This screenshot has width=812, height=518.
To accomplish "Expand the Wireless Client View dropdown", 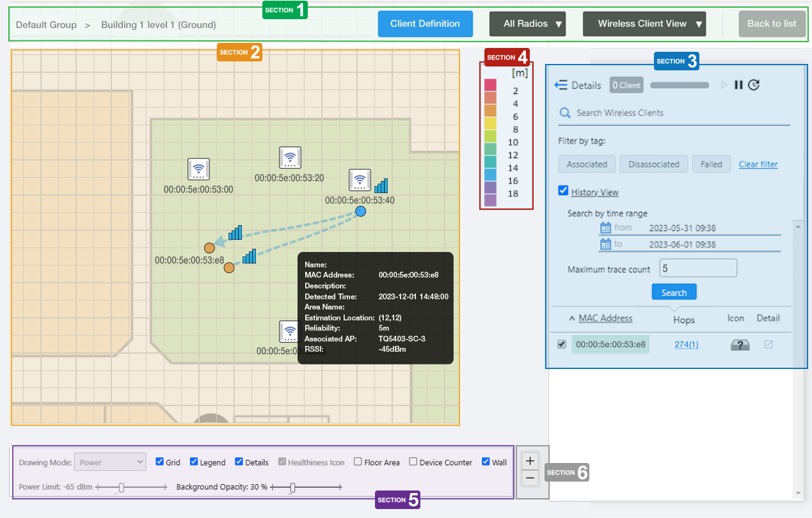I will coord(644,24).
